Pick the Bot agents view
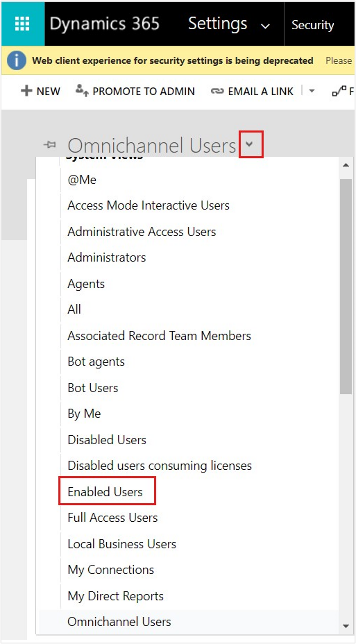Screen dimensions: 356x644 tap(96, 362)
